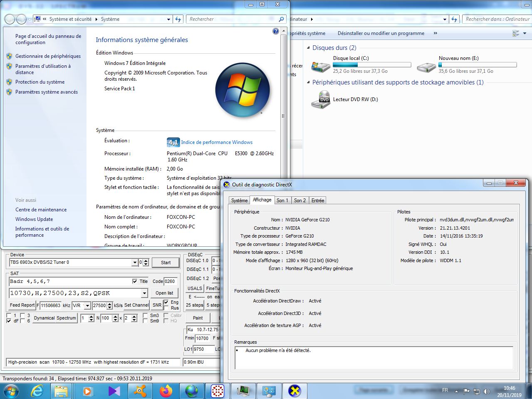The width and height of the screenshot is (532, 399).
Task: Click the 4,1 performance score badge
Action: pyautogui.click(x=173, y=142)
